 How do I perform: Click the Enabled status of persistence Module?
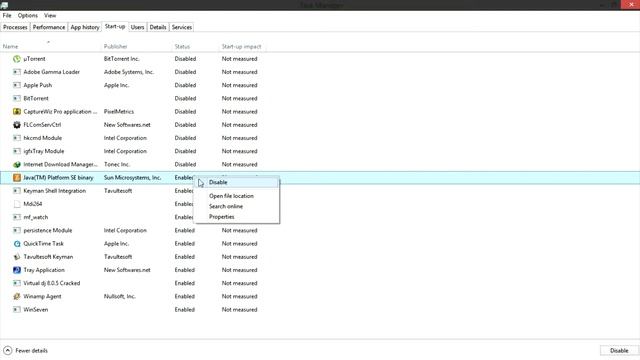pyautogui.click(x=184, y=230)
